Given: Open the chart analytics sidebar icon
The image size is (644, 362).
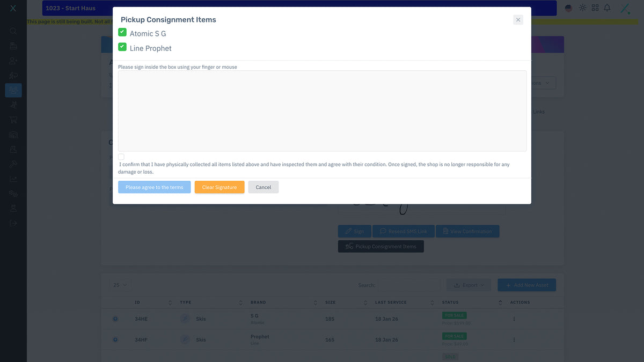Looking at the screenshot, I should [13, 179].
